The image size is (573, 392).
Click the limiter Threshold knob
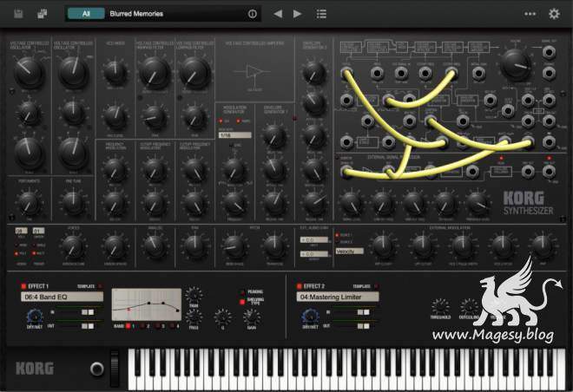tap(440, 307)
